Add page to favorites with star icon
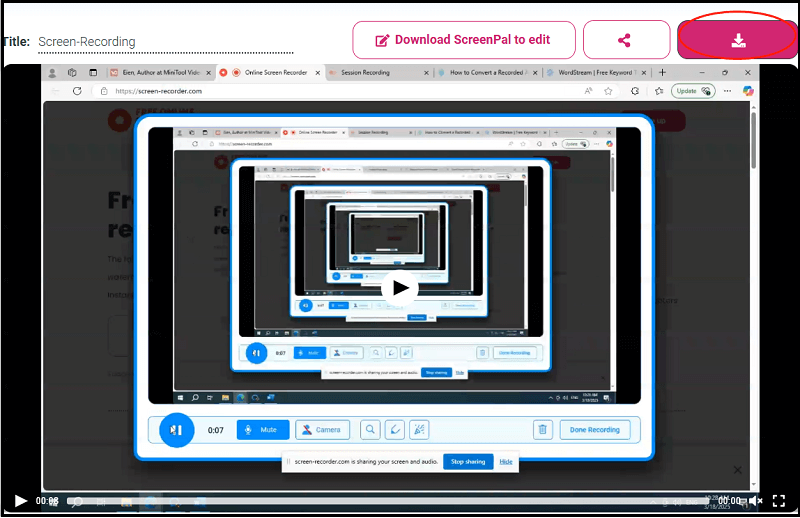This screenshot has width=800, height=518. 608,91
